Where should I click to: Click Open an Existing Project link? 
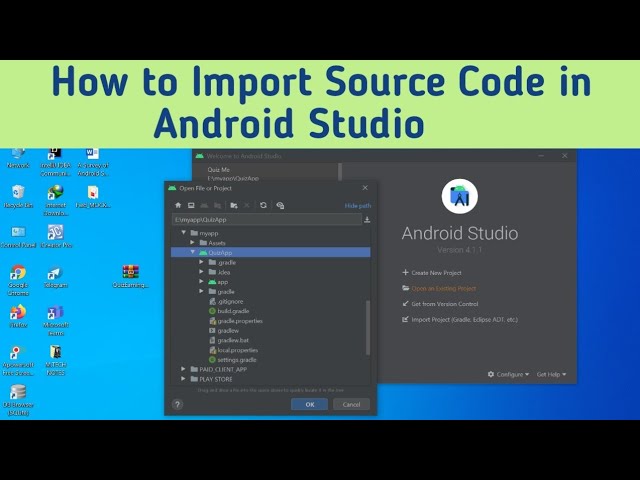click(x=439, y=288)
